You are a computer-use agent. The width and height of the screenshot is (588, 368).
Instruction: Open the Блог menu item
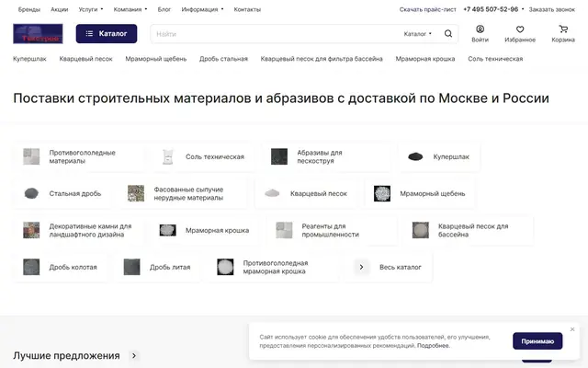pyautogui.click(x=164, y=9)
